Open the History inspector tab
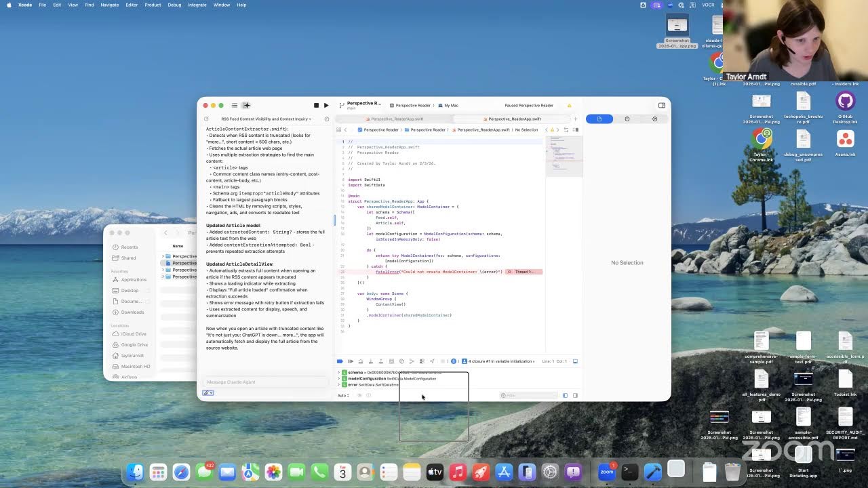Viewport: 868px width, 488px height. tap(627, 119)
